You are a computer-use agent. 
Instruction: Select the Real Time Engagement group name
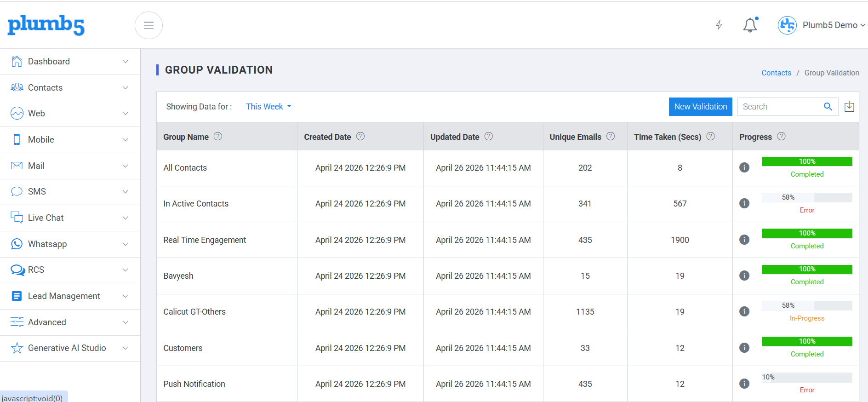tap(205, 240)
